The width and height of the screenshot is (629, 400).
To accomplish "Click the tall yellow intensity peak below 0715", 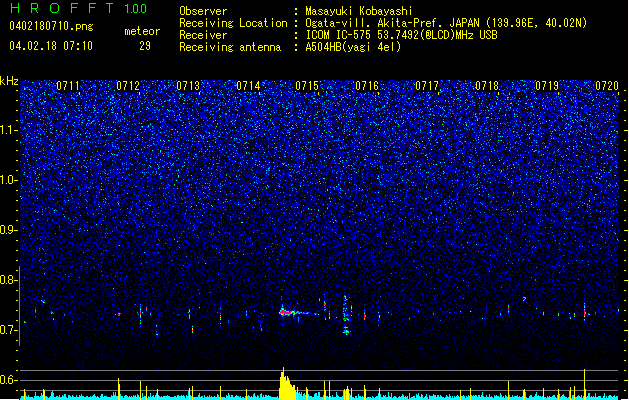I will point(286,384).
